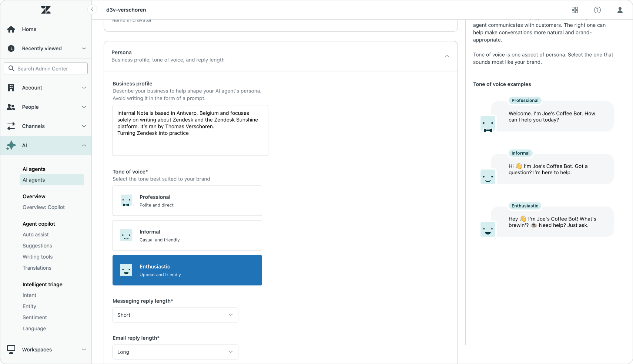Image resolution: width=633 pixels, height=364 pixels.
Task: Open the Email reply length dropdown
Action: [175, 352]
